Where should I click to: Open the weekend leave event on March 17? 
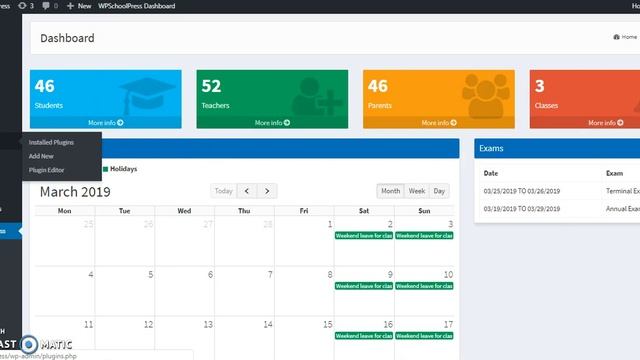tap(424, 336)
